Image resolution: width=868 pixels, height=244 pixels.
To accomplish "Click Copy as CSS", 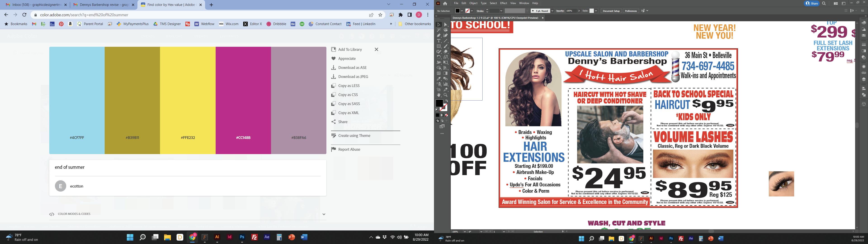I will tap(345, 95).
